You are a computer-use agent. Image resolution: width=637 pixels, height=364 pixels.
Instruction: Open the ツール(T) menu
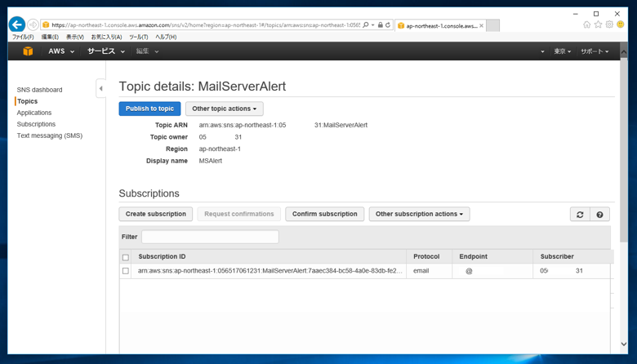click(x=139, y=37)
